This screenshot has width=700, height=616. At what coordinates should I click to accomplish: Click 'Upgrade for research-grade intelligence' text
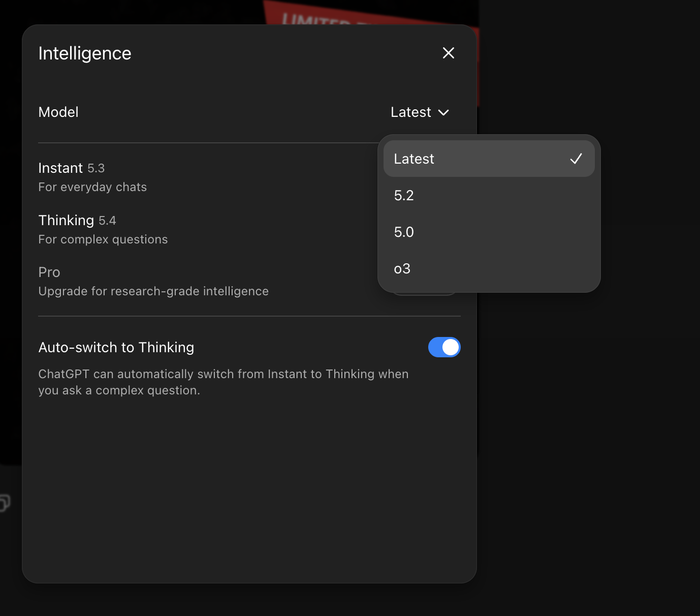pos(153,291)
